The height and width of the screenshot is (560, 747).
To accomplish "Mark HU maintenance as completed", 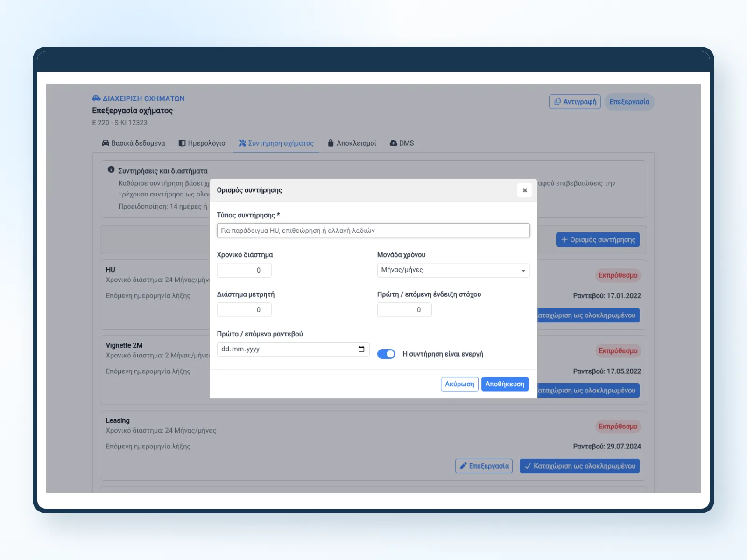I will (588, 315).
